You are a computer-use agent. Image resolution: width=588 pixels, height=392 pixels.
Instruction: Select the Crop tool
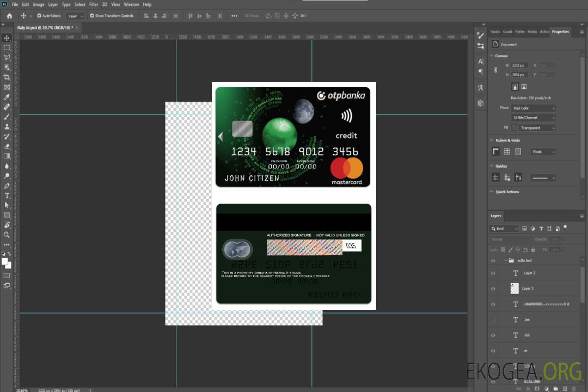tap(7, 77)
